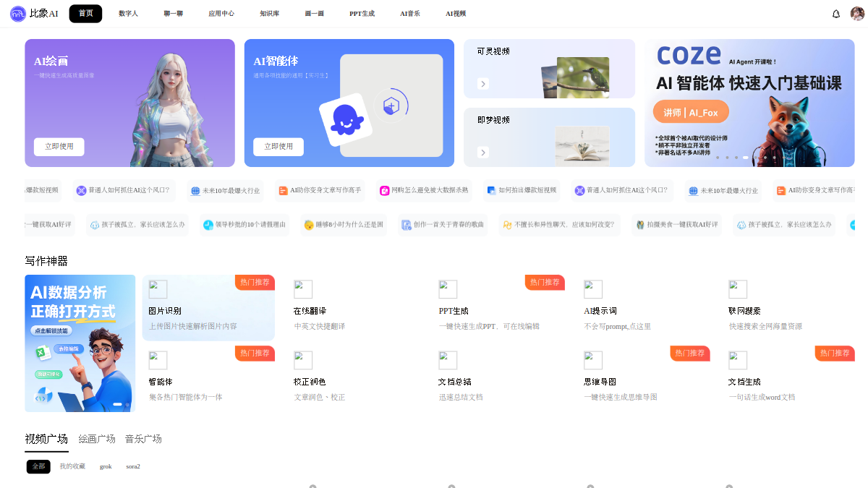The image size is (868, 488).
Task: Click 立即使用 on the AI智能体 banner
Action: (x=278, y=147)
